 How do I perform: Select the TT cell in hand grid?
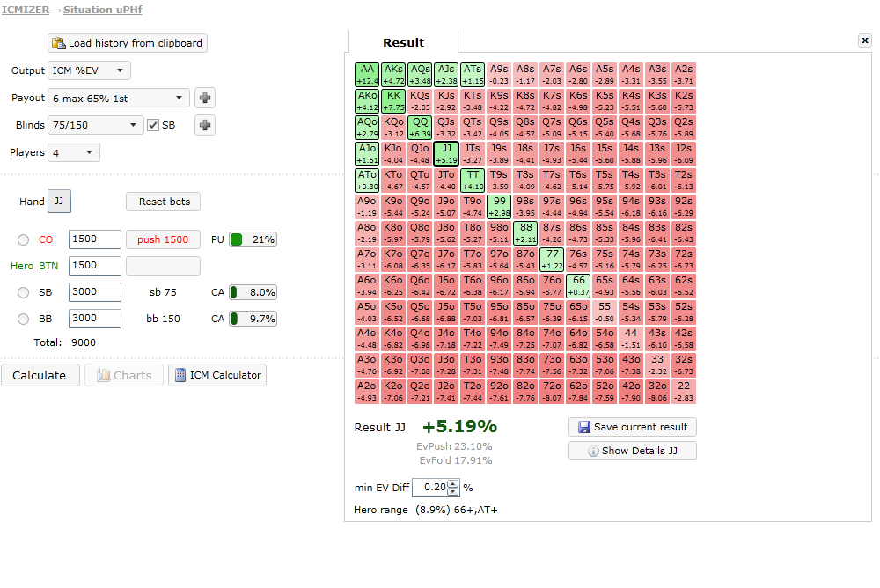(x=473, y=180)
